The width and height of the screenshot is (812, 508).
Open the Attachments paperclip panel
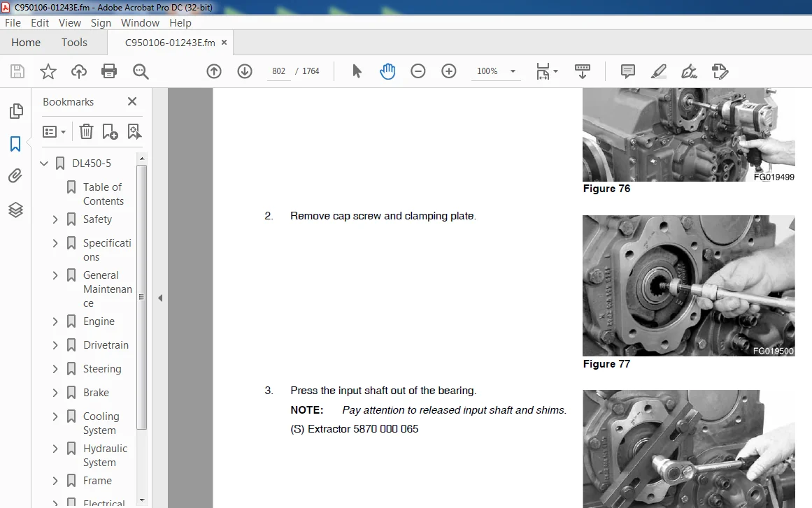click(x=15, y=176)
